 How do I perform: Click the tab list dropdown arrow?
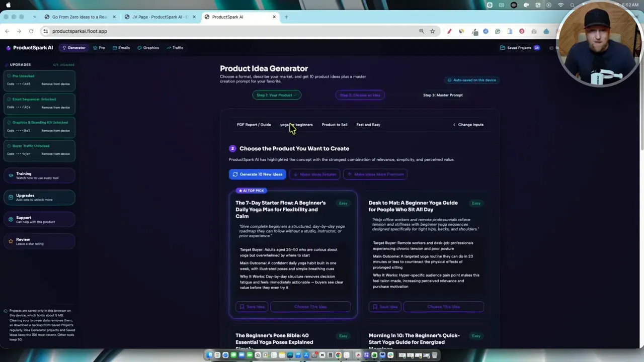coord(34,17)
